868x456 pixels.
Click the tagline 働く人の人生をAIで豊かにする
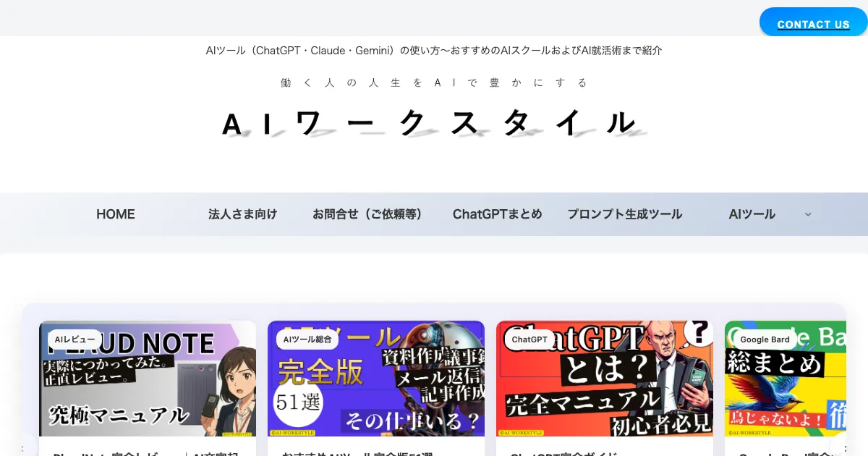click(x=434, y=83)
